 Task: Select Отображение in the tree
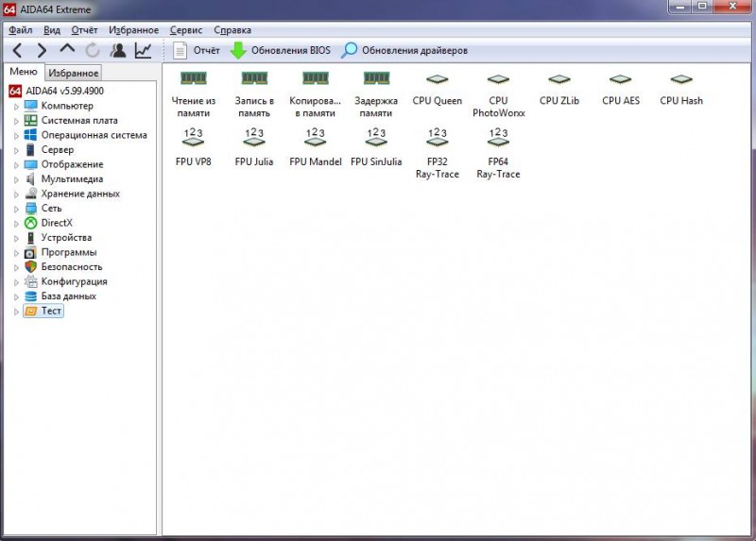[x=63, y=164]
